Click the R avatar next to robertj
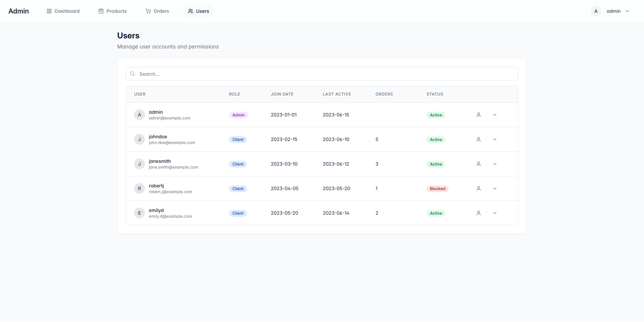 click(139, 188)
